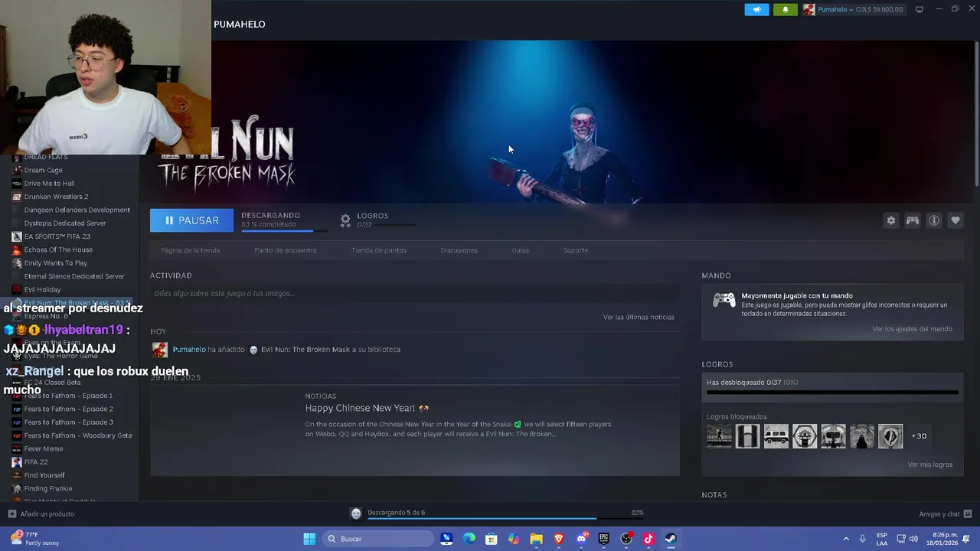Click the gamepad icon in MANDO panel
Viewport: 980px width, 551px height.
[x=724, y=300]
